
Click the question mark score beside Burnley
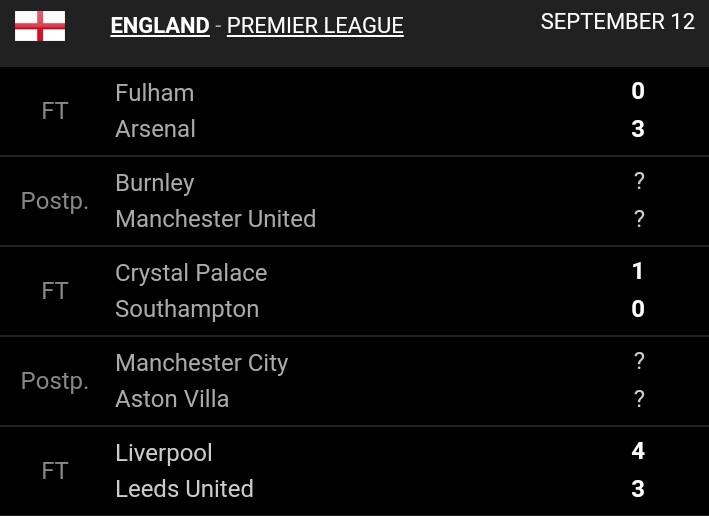click(x=638, y=181)
